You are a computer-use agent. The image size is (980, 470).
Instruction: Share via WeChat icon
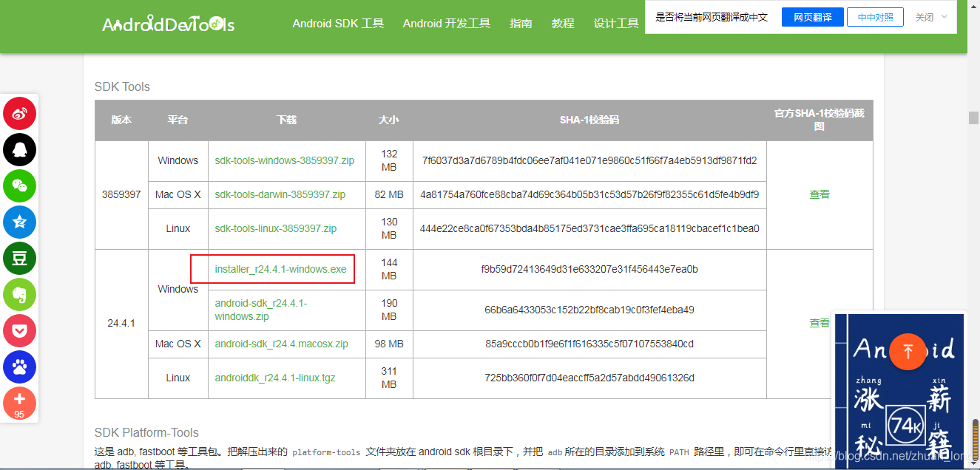click(x=19, y=186)
